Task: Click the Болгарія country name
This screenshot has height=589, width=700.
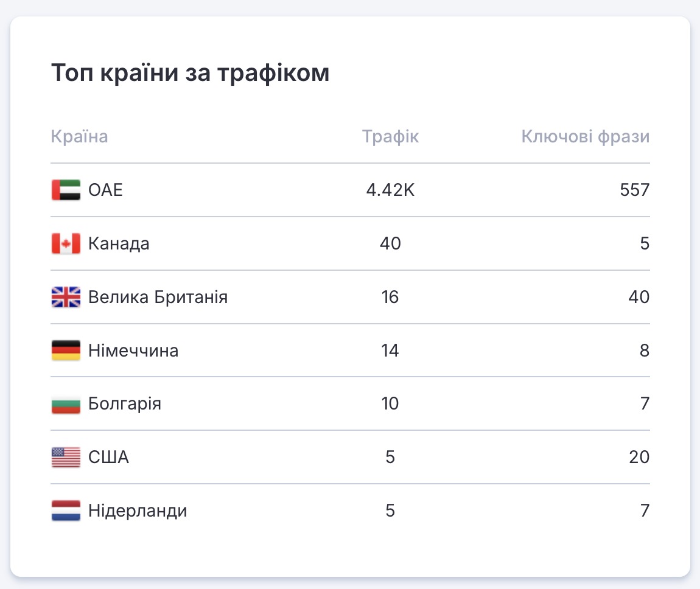Action: pos(125,404)
